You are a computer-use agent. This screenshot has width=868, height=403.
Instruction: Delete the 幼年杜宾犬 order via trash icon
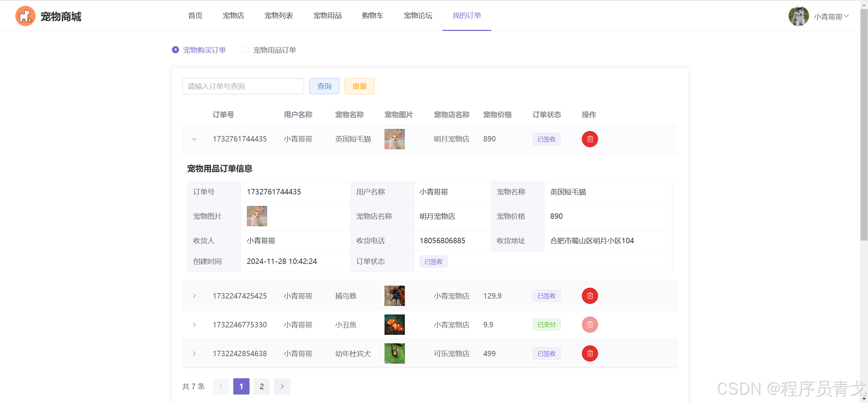[590, 353]
